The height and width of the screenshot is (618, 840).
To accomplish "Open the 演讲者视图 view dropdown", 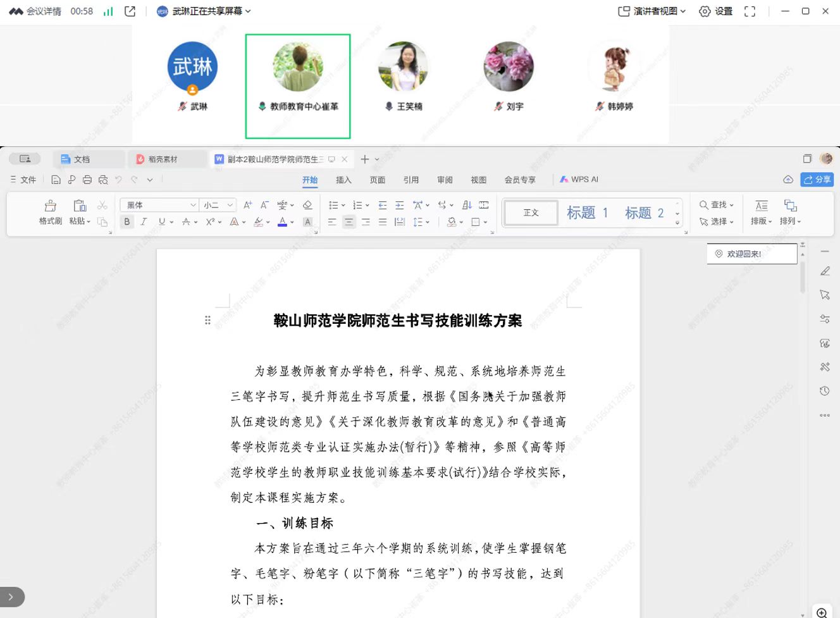I will 652,11.
